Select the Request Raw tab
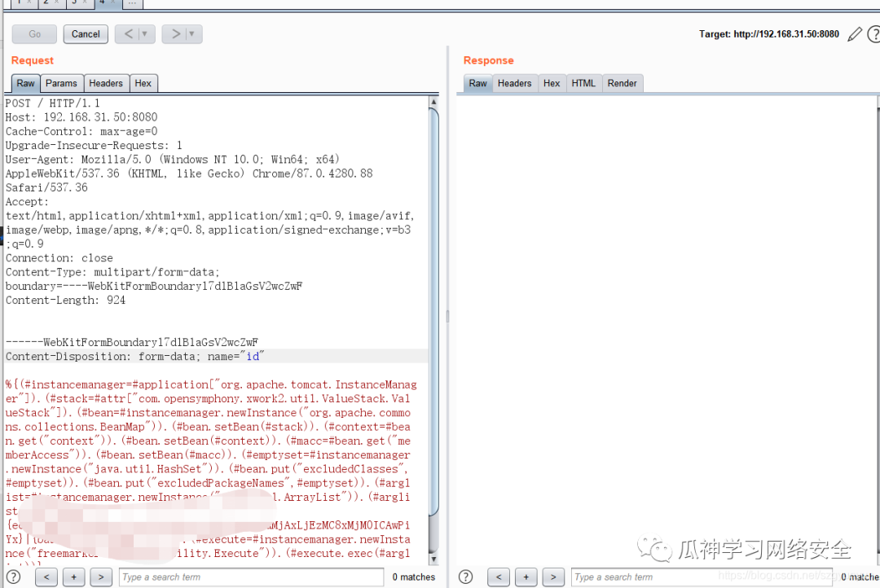The height and width of the screenshot is (588, 880). 25,83
